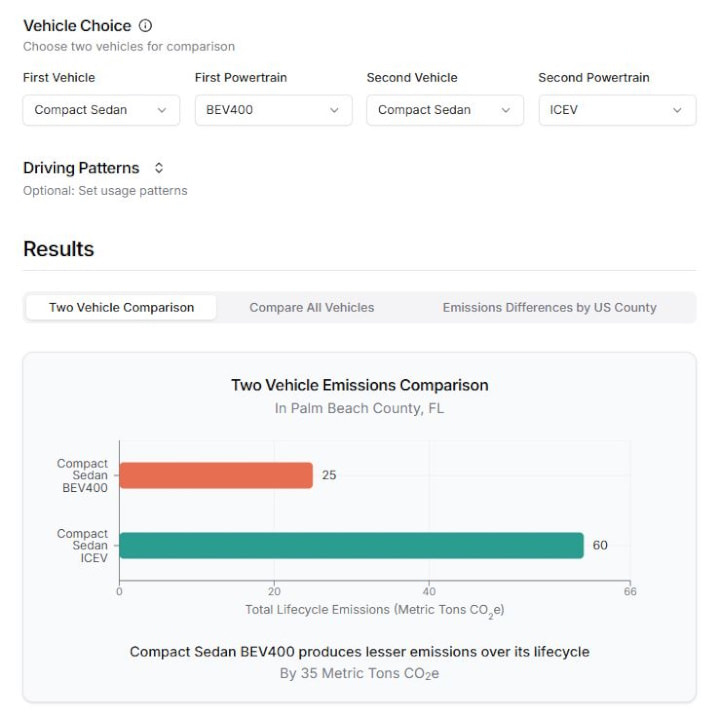Viewport: 720px width, 719px height.
Task: Click the orange Compact Sedan BEV400 bar
Action: pyautogui.click(x=215, y=475)
